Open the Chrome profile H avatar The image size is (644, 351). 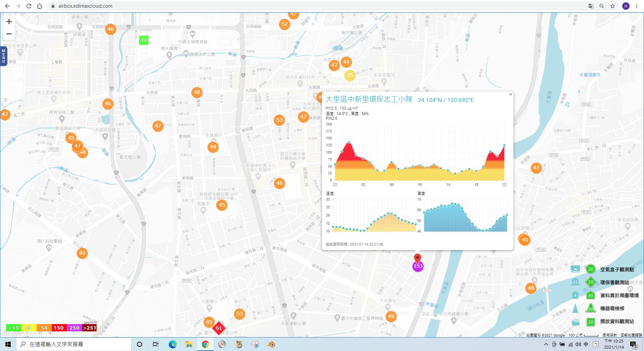pyautogui.click(x=626, y=6)
